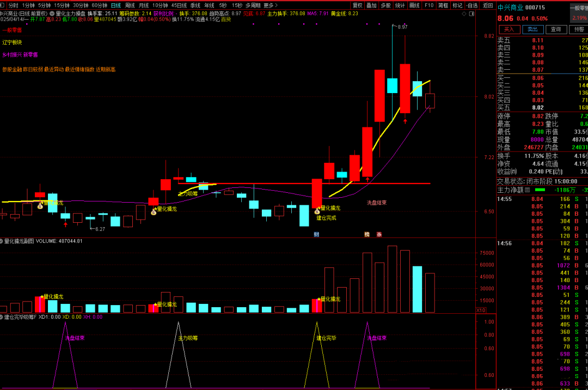The height and width of the screenshot is (390, 588).
Task: Click the 涨 marker below the candles
Action: (379, 234)
